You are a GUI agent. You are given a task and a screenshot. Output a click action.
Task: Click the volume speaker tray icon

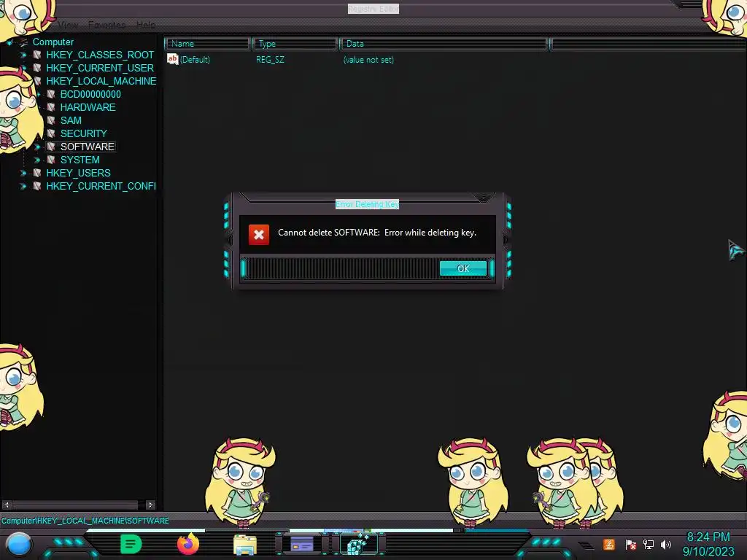(666, 544)
